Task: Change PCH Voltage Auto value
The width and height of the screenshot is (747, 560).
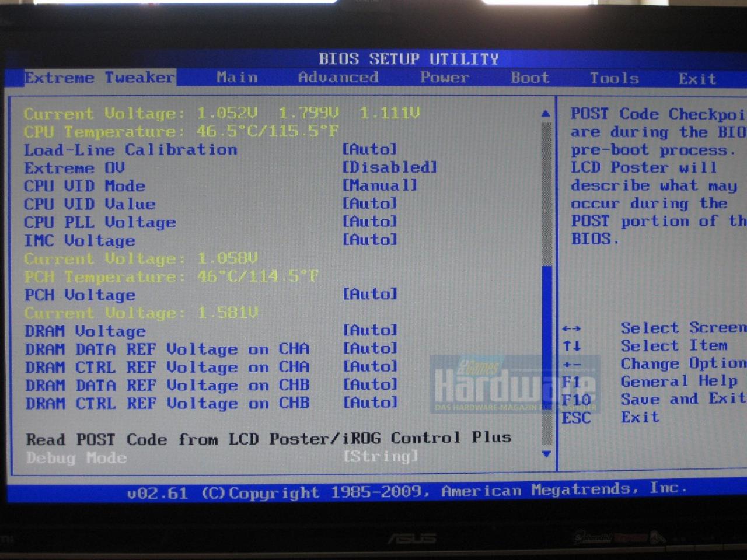Action: pyautogui.click(x=369, y=294)
